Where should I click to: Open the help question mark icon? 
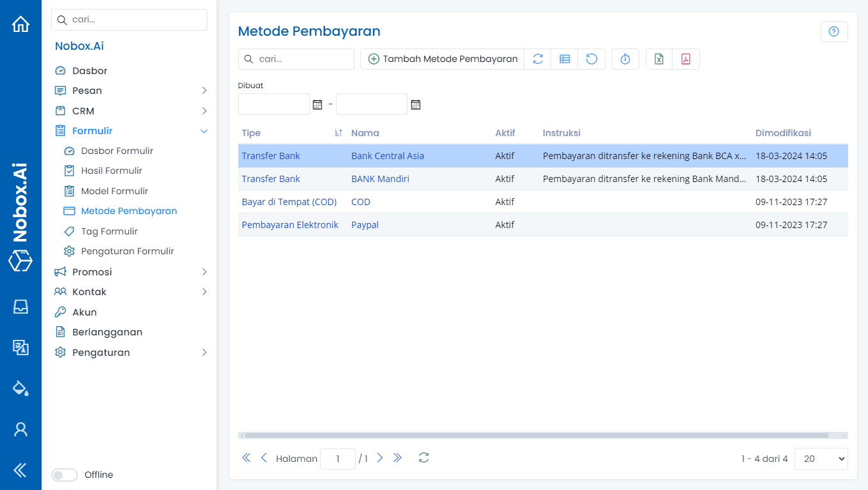point(834,31)
